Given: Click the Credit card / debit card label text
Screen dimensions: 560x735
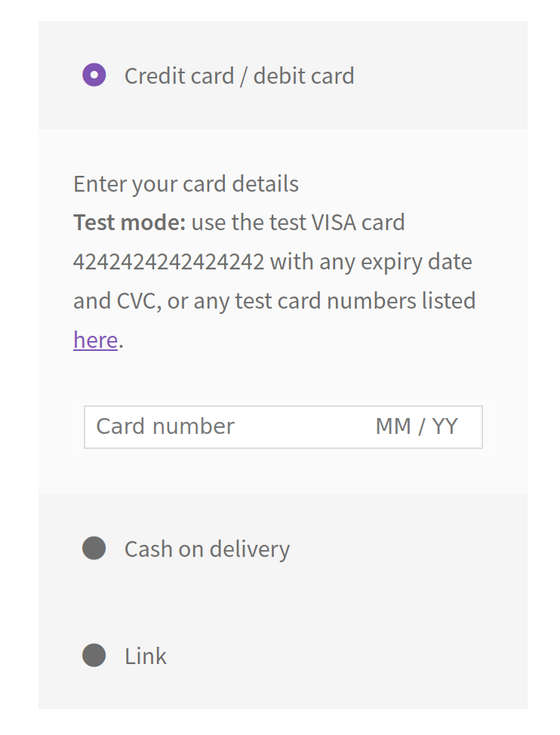Looking at the screenshot, I should [x=240, y=75].
